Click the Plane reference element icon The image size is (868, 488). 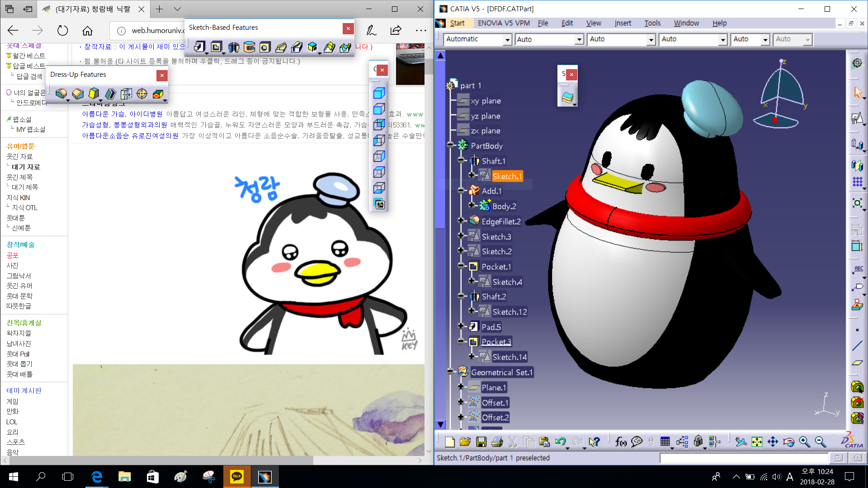coord(857,363)
